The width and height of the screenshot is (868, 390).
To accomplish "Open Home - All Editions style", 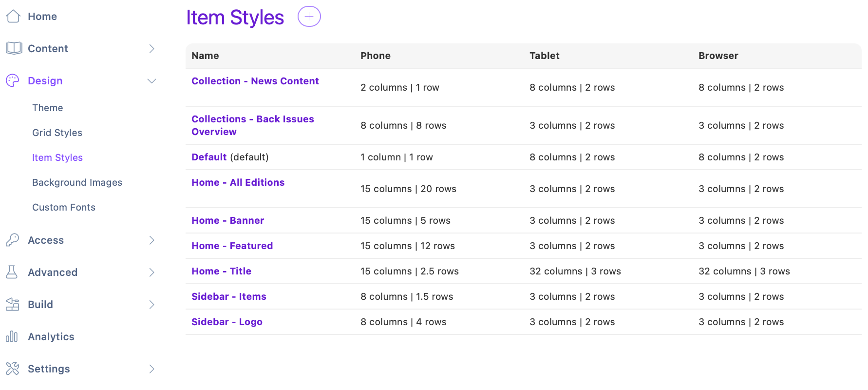I will click(238, 182).
